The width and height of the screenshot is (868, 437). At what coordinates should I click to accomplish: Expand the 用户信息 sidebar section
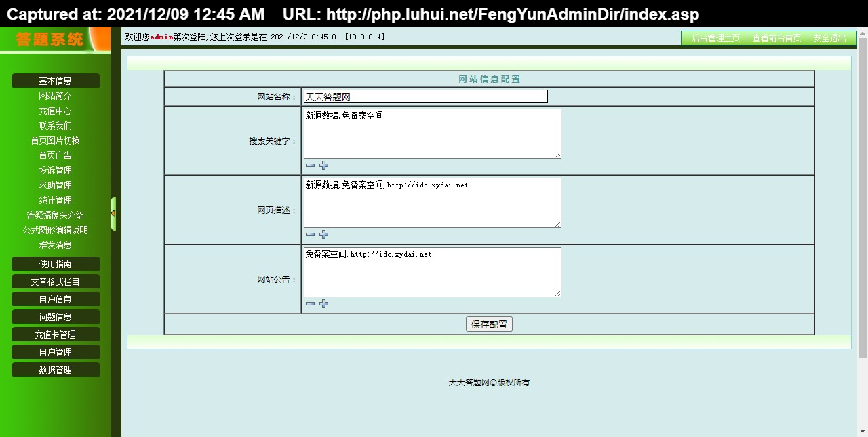[x=56, y=299]
